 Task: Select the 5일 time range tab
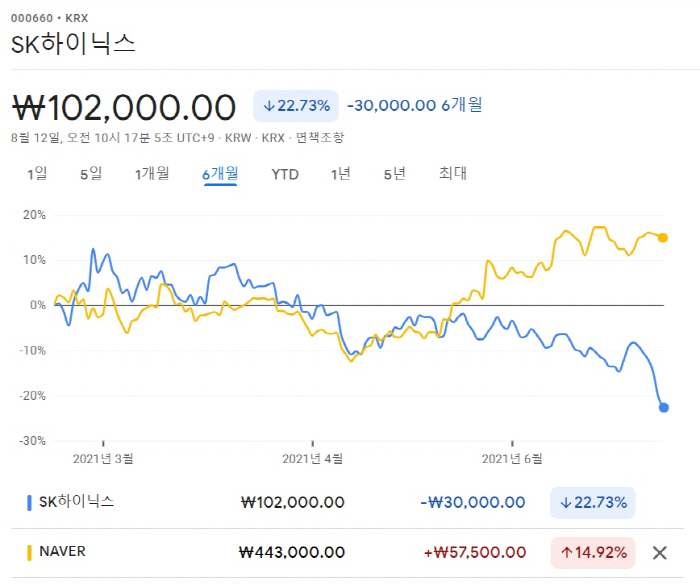point(91,173)
